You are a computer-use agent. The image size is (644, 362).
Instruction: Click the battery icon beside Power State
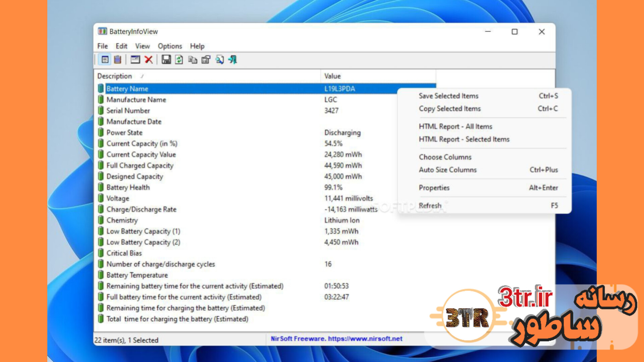pos(101,133)
